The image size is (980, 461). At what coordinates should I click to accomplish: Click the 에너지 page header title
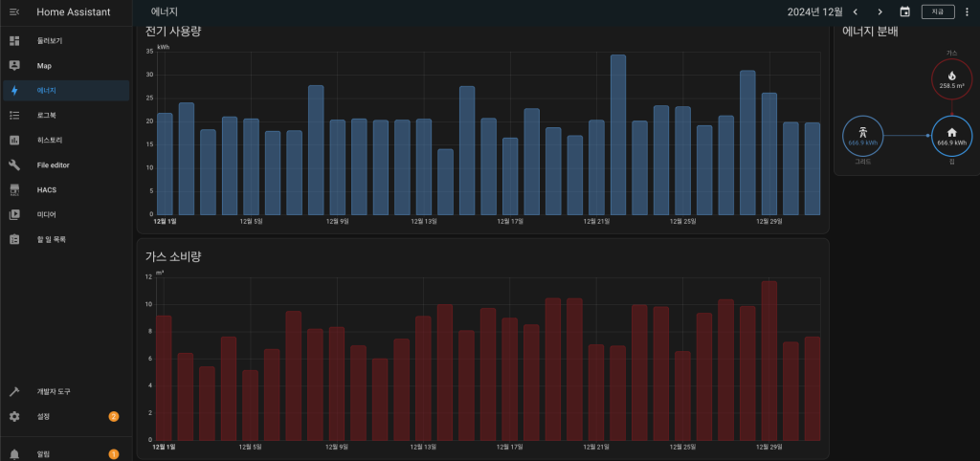(165, 11)
